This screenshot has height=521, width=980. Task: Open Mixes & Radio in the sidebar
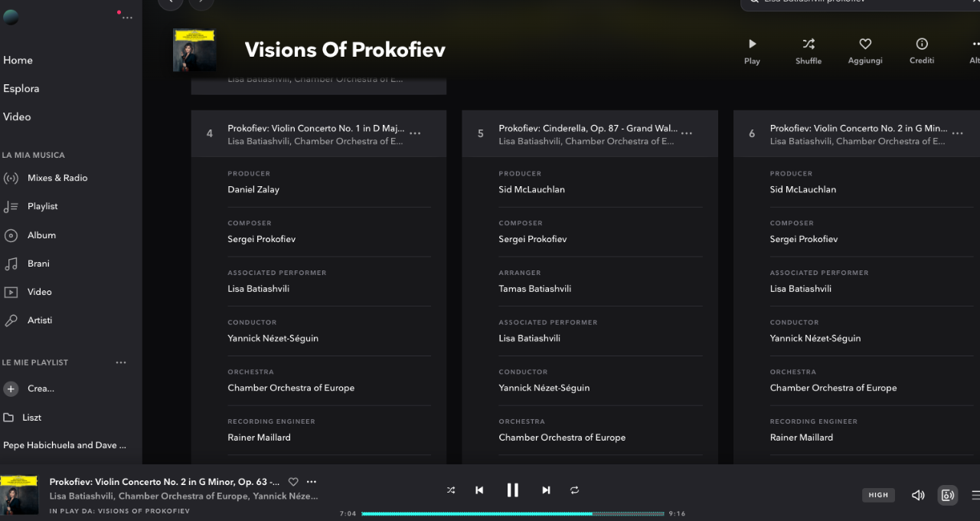[57, 178]
